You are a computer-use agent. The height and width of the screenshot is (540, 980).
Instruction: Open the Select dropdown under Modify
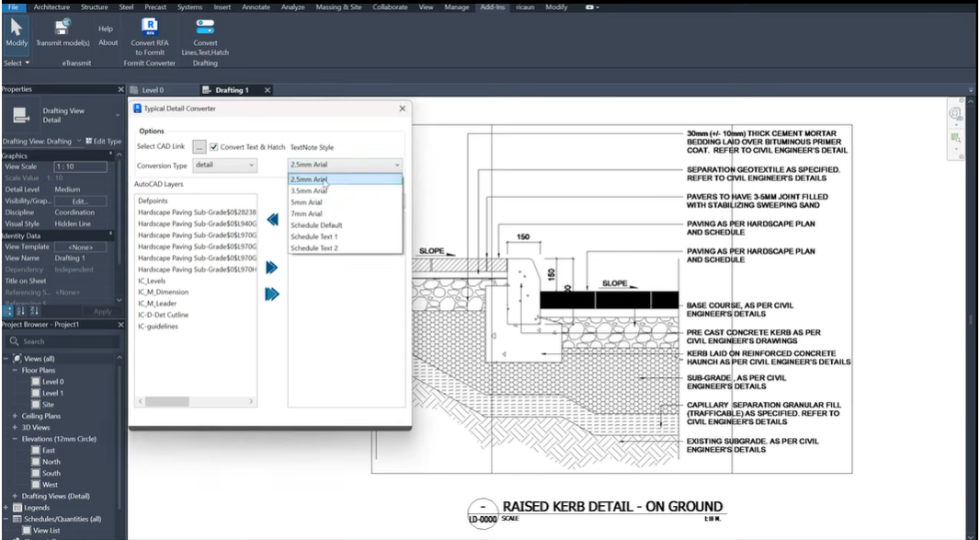17,63
